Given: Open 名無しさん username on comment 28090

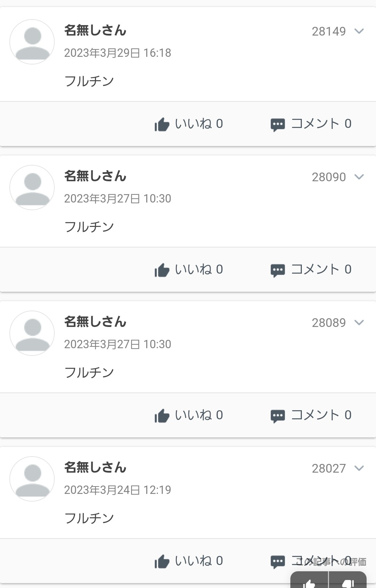Looking at the screenshot, I should 95,176.
